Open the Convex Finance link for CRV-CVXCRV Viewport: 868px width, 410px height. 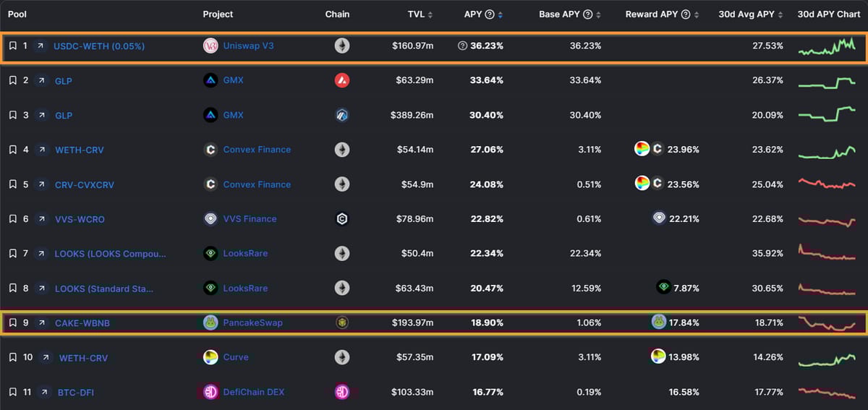tap(257, 184)
